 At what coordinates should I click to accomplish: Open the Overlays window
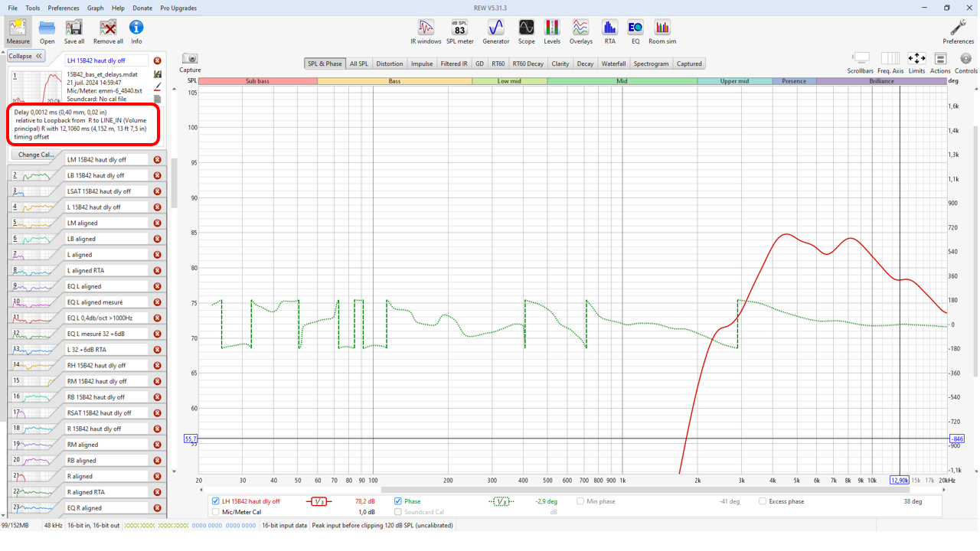click(x=580, y=31)
